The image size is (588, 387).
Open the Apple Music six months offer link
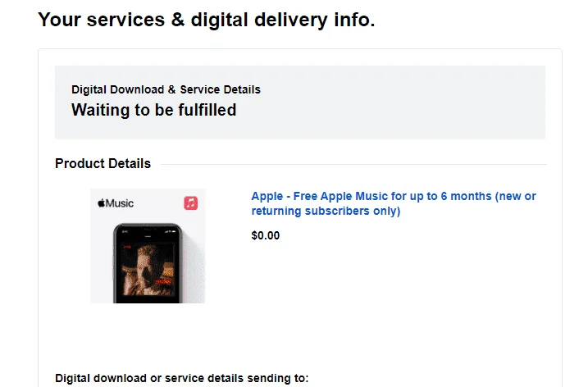coord(394,203)
